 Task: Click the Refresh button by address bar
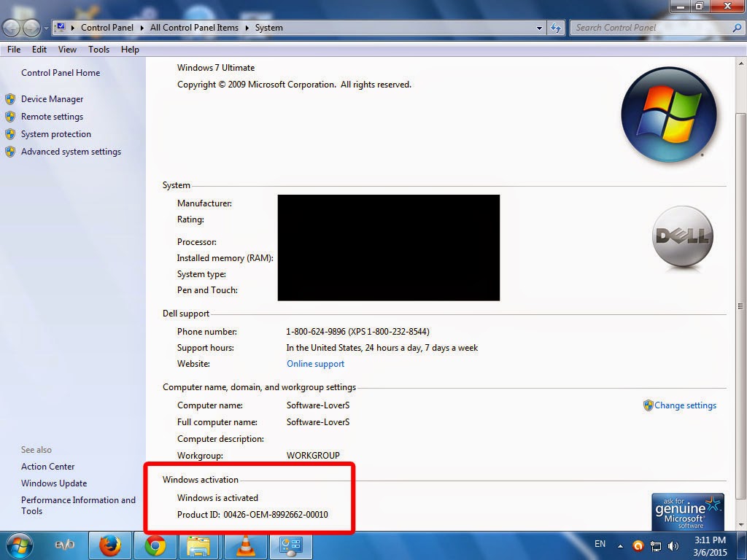tap(555, 28)
